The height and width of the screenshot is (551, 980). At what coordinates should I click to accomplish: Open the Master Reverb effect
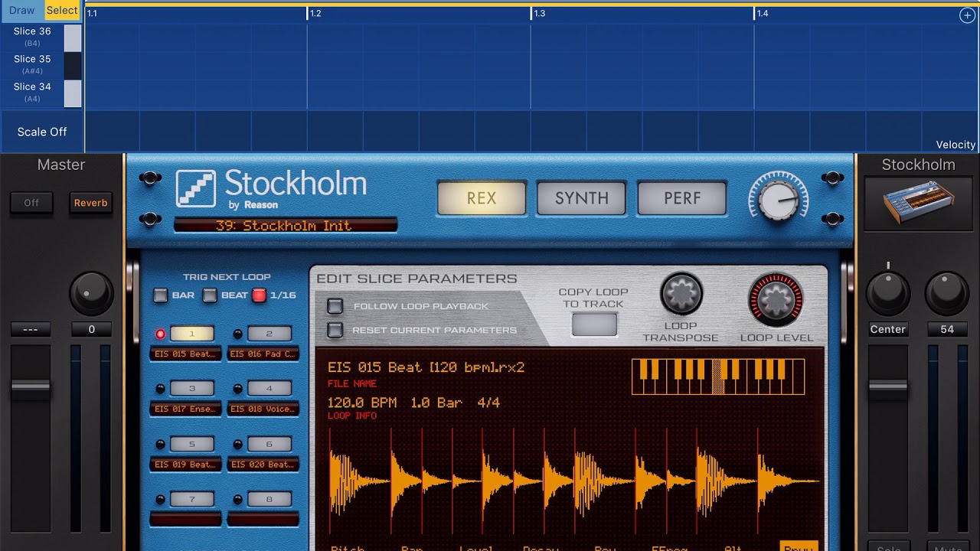(x=90, y=203)
